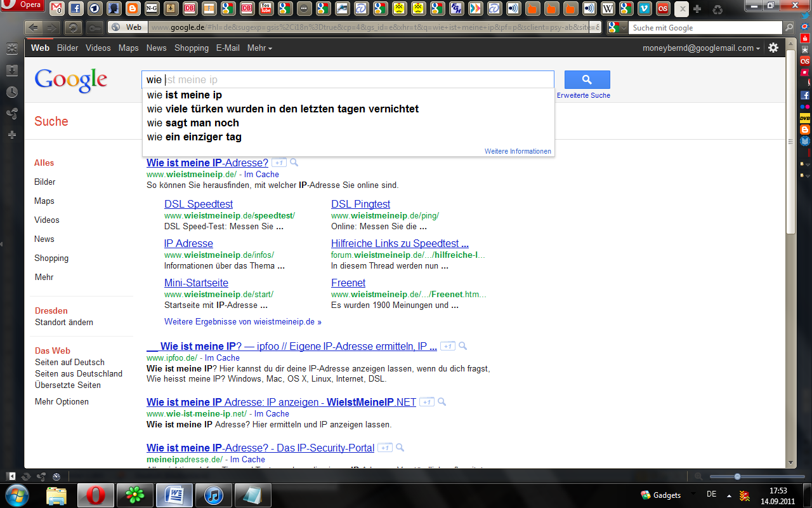Go forward with the forward arrow
812x508 pixels.
point(52,27)
